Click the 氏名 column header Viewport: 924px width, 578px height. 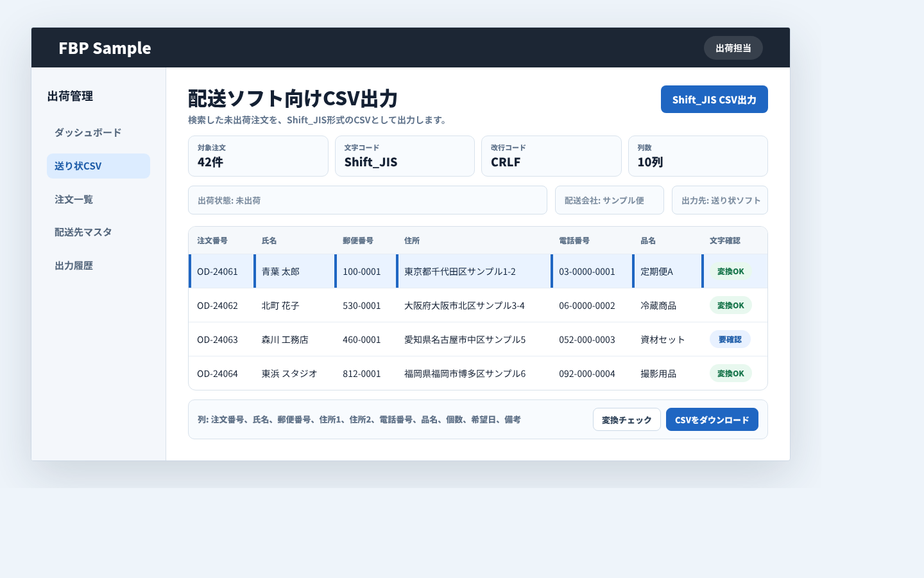click(x=269, y=241)
